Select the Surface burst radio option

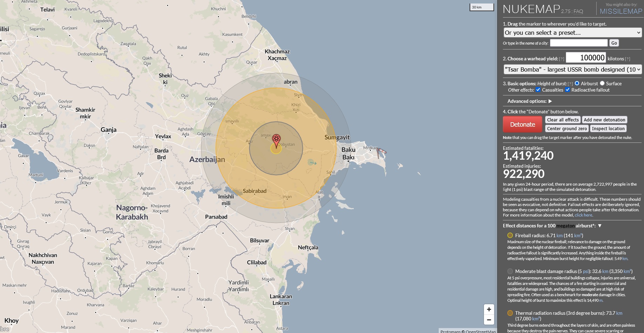pyautogui.click(x=602, y=83)
